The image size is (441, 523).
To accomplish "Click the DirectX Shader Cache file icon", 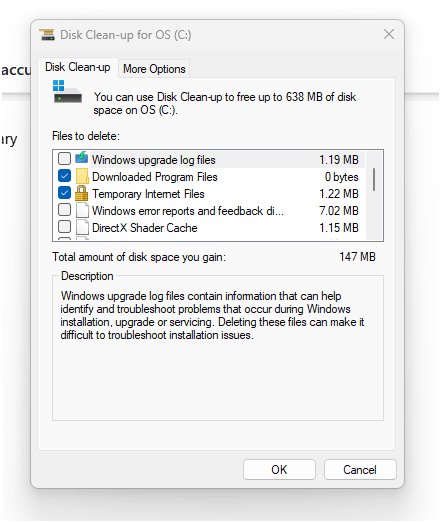I will [82, 227].
